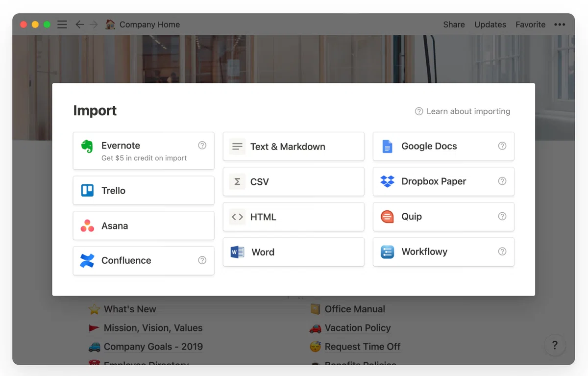Click Favorite in the top bar
588x376 pixels.
click(x=530, y=25)
